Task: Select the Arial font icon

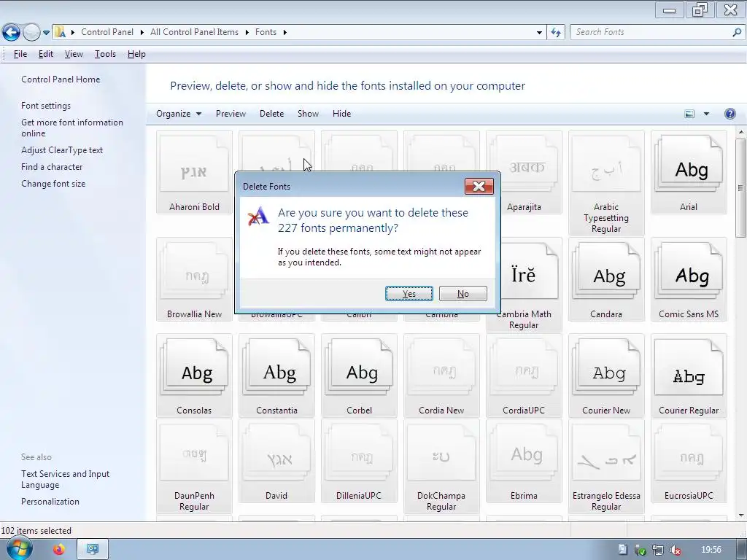Action: 689,172
